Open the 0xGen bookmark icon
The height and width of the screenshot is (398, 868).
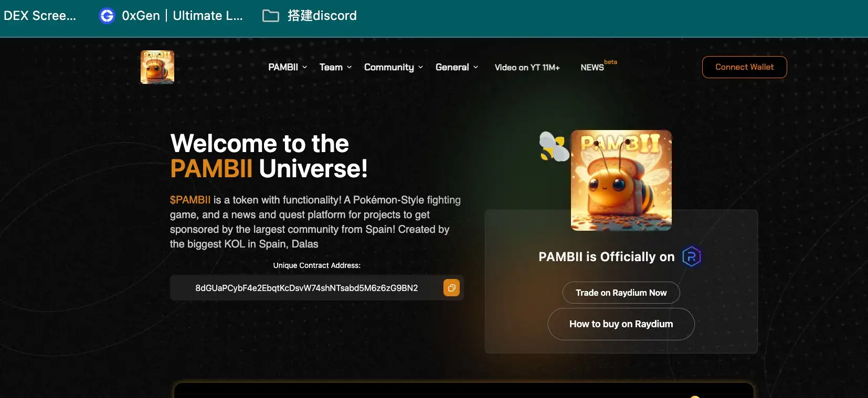(107, 16)
